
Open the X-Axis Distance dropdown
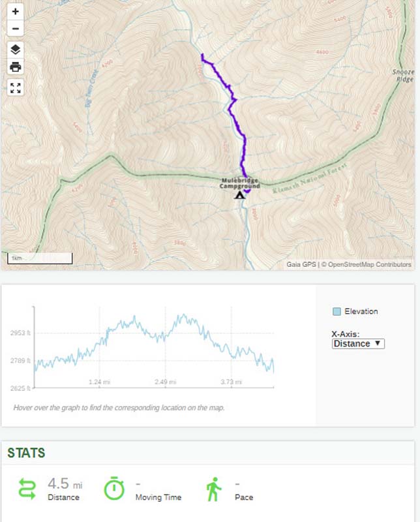point(358,343)
